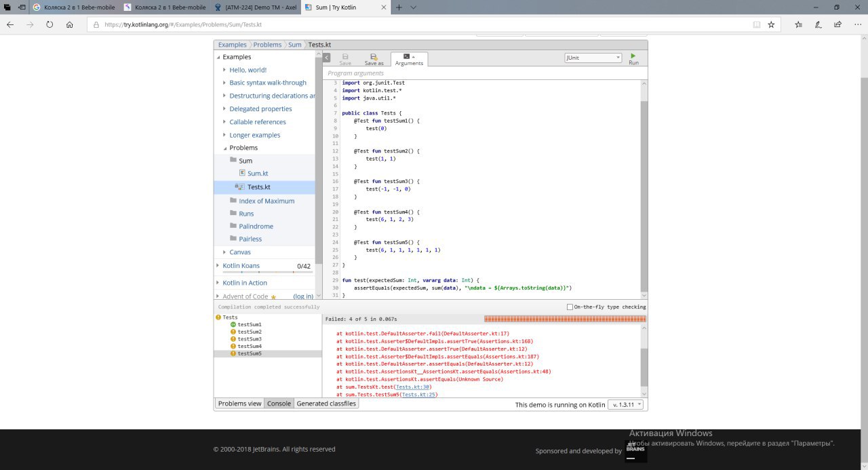The height and width of the screenshot is (470, 868).
Task: Click the JetBrains logo in the footer
Action: (x=636, y=451)
